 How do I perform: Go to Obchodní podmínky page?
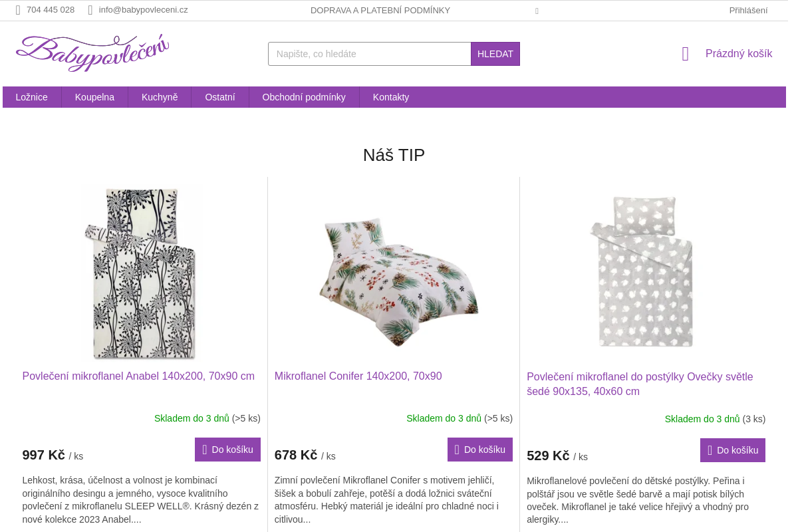point(304,97)
